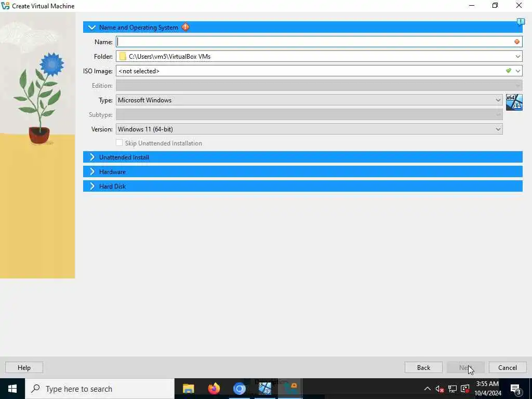Show hidden system tray icons
This screenshot has width=532, height=399.
coord(427,389)
